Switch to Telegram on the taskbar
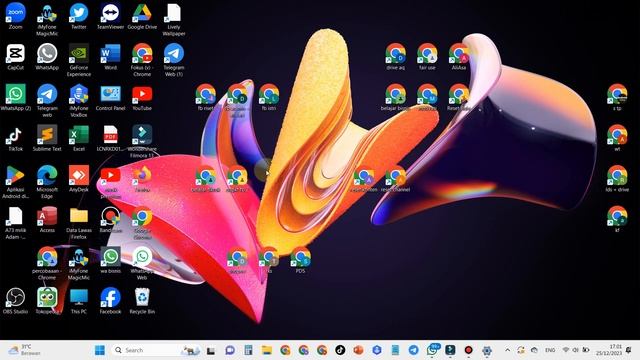This screenshot has height=360, width=640. 413,350
